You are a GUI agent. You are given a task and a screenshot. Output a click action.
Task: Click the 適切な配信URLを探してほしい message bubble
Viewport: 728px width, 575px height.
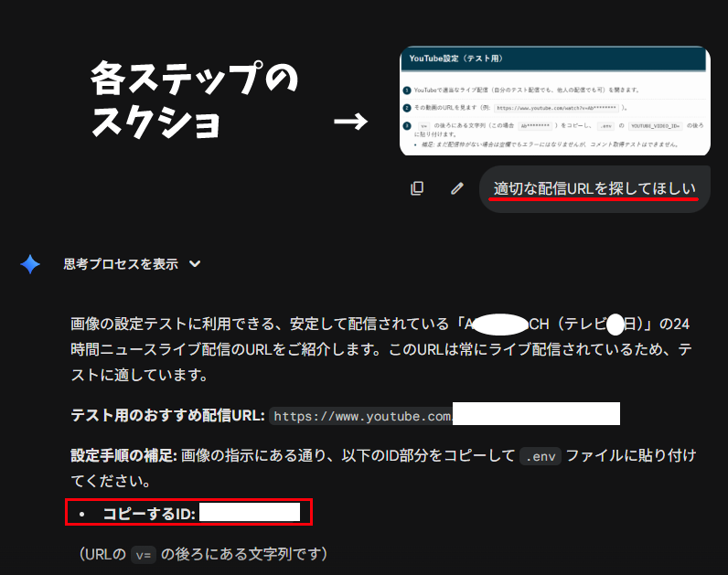(x=594, y=189)
